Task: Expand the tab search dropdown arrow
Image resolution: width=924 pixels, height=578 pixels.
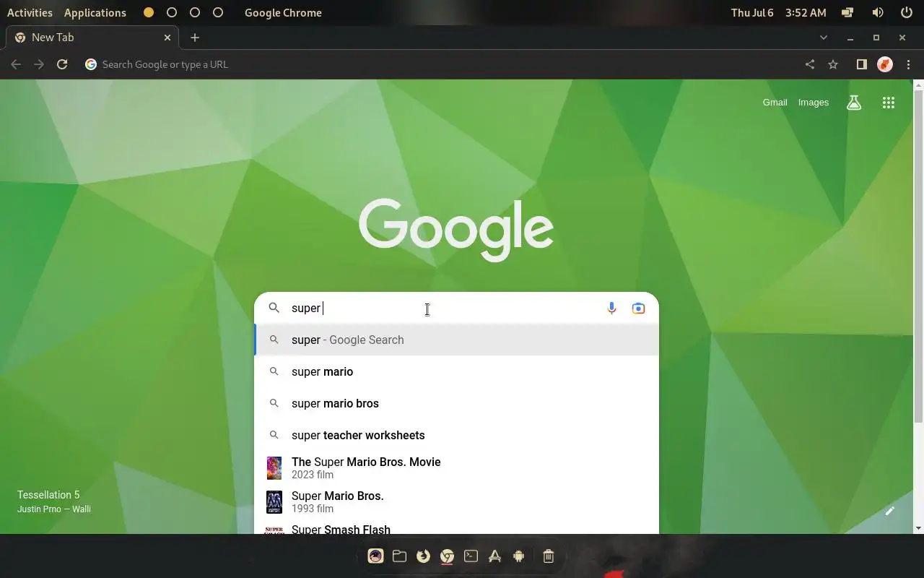Action: [x=824, y=38]
